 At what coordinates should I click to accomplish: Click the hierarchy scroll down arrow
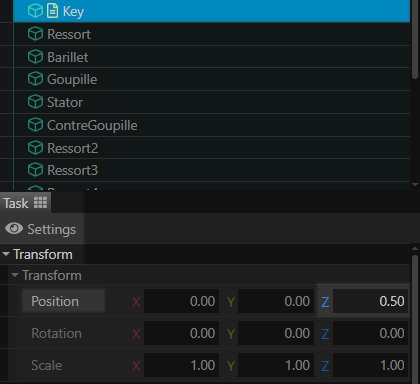pos(415,184)
